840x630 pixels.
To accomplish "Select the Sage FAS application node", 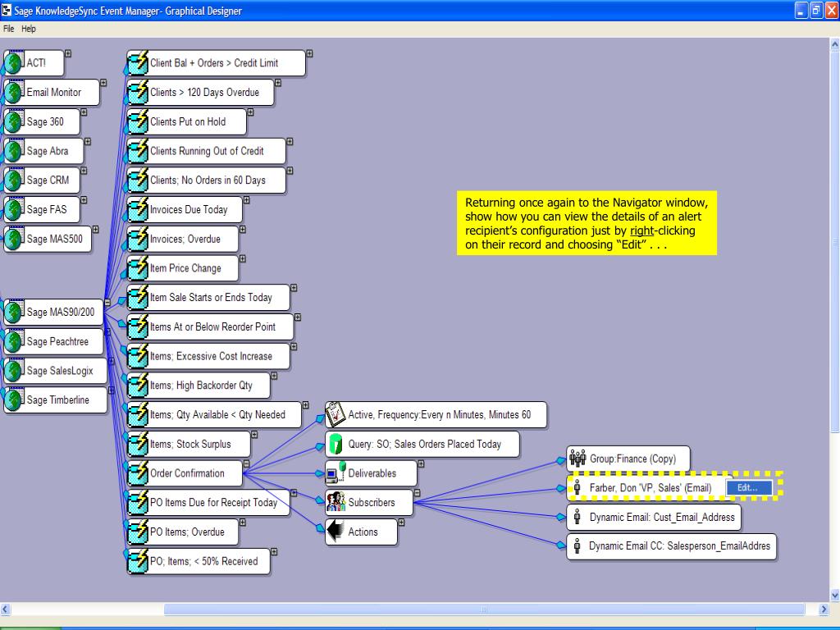I will [x=42, y=209].
